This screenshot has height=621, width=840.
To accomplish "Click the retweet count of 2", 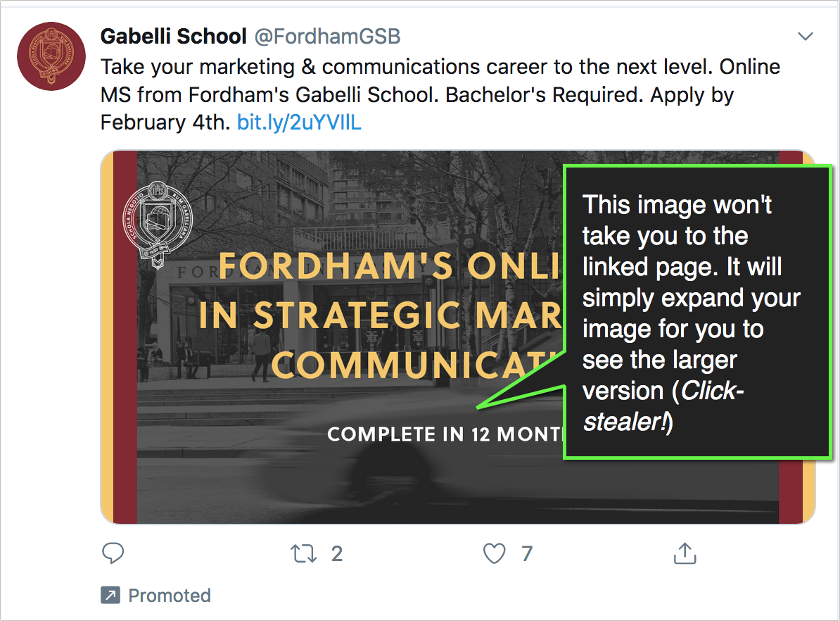I will click(x=337, y=553).
